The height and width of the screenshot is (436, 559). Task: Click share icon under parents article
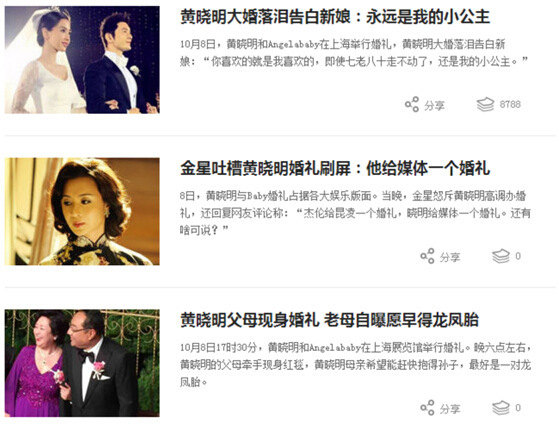coord(427,408)
